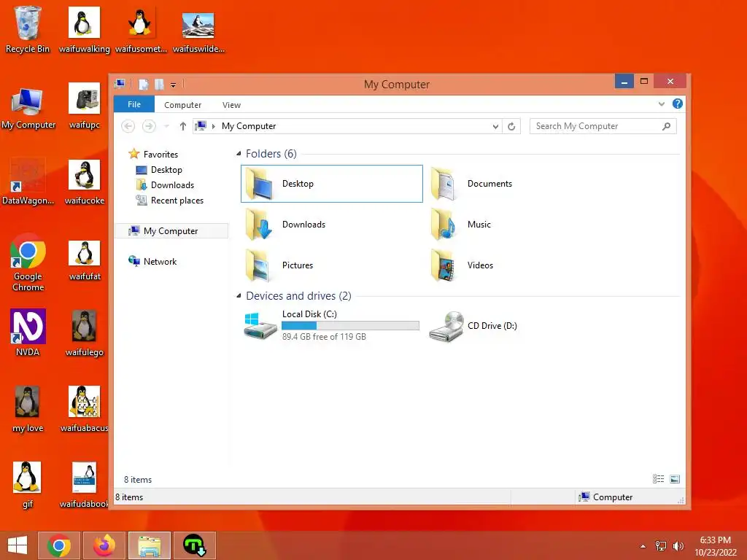
Task: Select the Desktop folder tile
Action: [332, 184]
